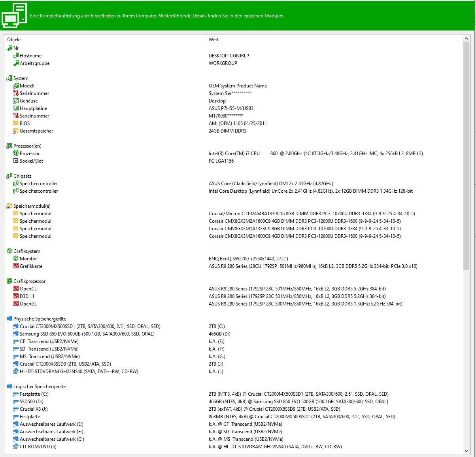Viewport: 476px width, 457px height.
Task: Click the BNQ BenQ SW2700 monitor value
Action: [248, 259]
